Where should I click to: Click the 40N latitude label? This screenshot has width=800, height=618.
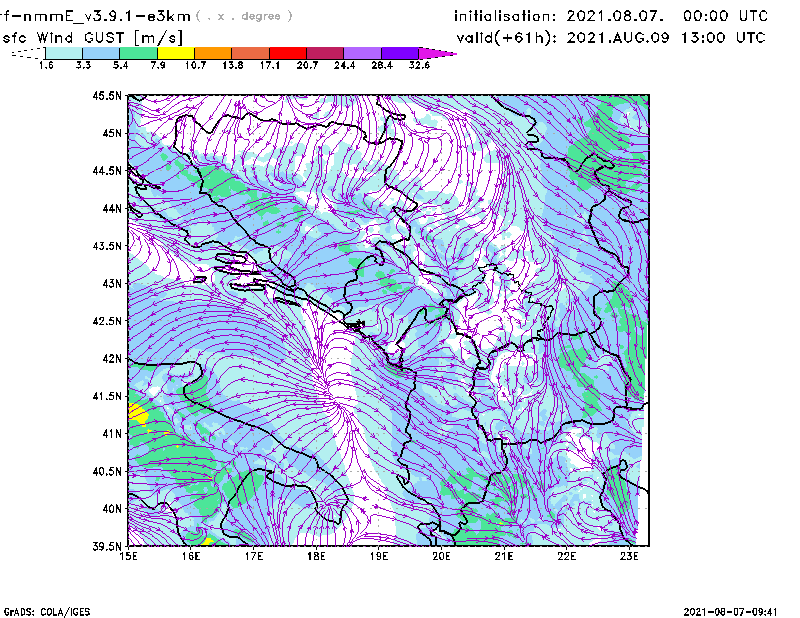pyautogui.click(x=112, y=508)
